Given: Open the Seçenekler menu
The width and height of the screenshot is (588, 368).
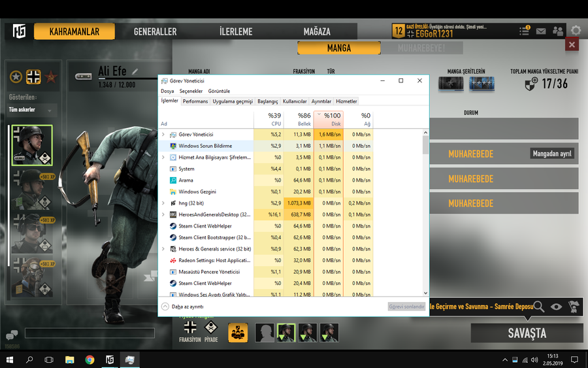Looking at the screenshot, I should pyautogui.click(x=191, y=91).
